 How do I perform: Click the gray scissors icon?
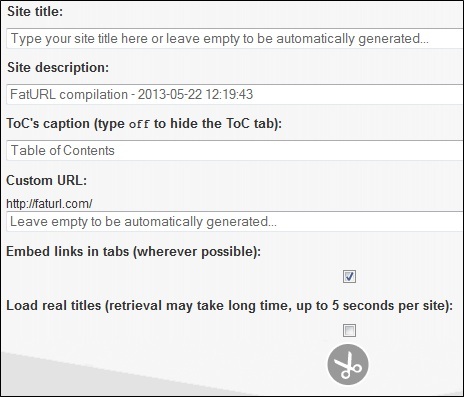pyautogui.click(x=348, y=365)
